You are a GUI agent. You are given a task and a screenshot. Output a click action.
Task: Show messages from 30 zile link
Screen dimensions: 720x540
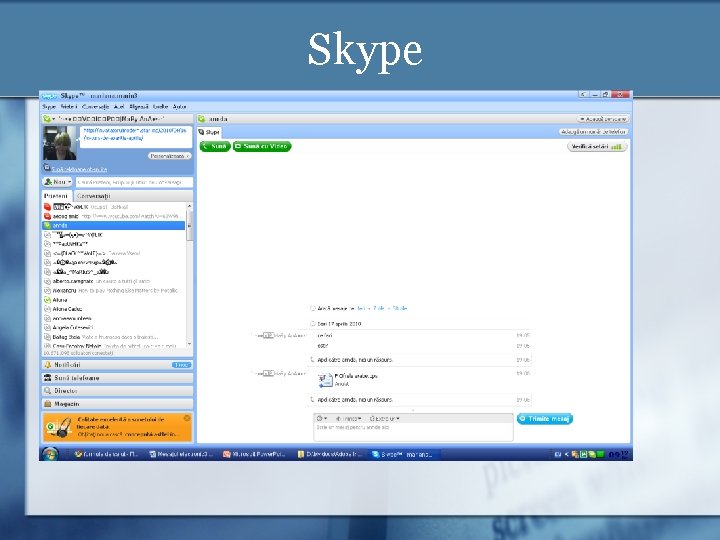point(400,309)
